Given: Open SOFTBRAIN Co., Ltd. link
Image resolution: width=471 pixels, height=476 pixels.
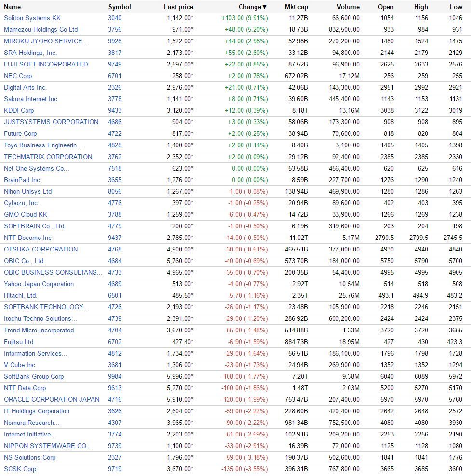Looking at the screenshot, I should 35,226.
